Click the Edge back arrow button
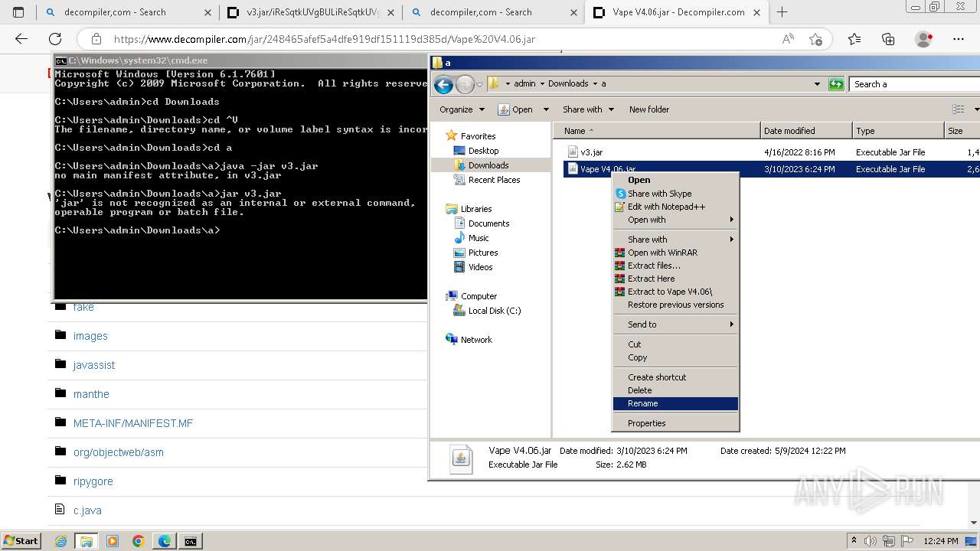This screenshot has width=980, height=551. (x=21, y=39)
